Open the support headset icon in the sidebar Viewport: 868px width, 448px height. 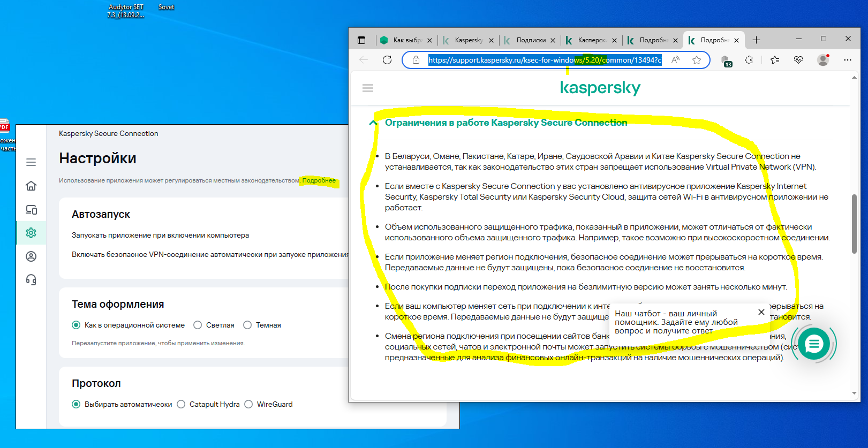coord(31,280)
